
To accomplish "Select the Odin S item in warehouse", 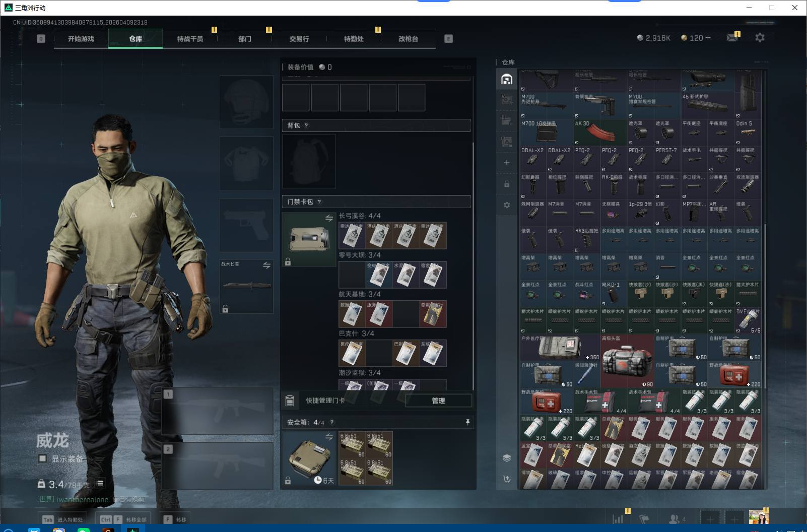I will (748, 132).
